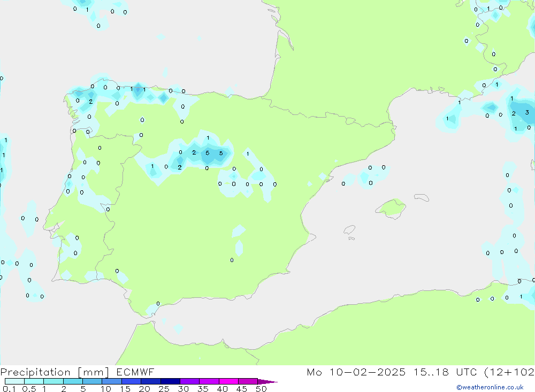Click the legend value '0.1'
The width and height of the screenshot is (535, 392).
pyautogui.click(x=9, y=389)
